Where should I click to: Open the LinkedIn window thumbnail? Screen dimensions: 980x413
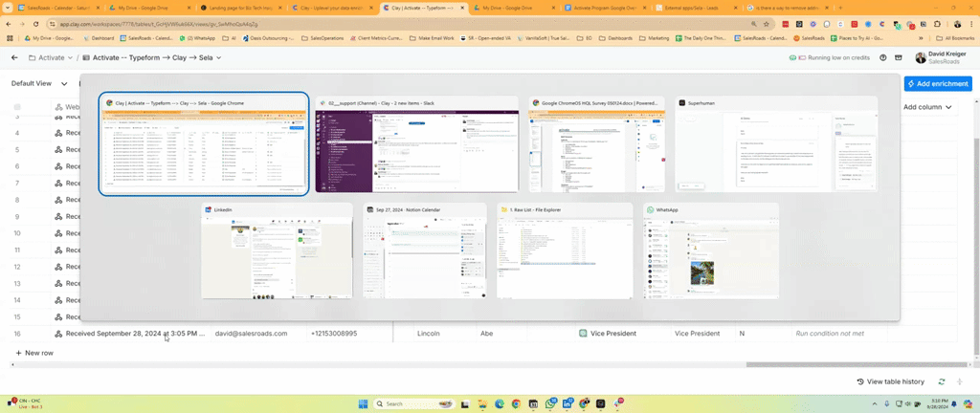pyautogui.click(x=277, y=250)
